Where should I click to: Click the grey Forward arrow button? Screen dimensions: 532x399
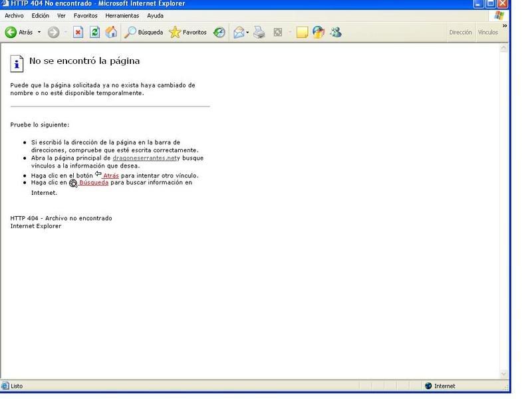coord(53,33)
